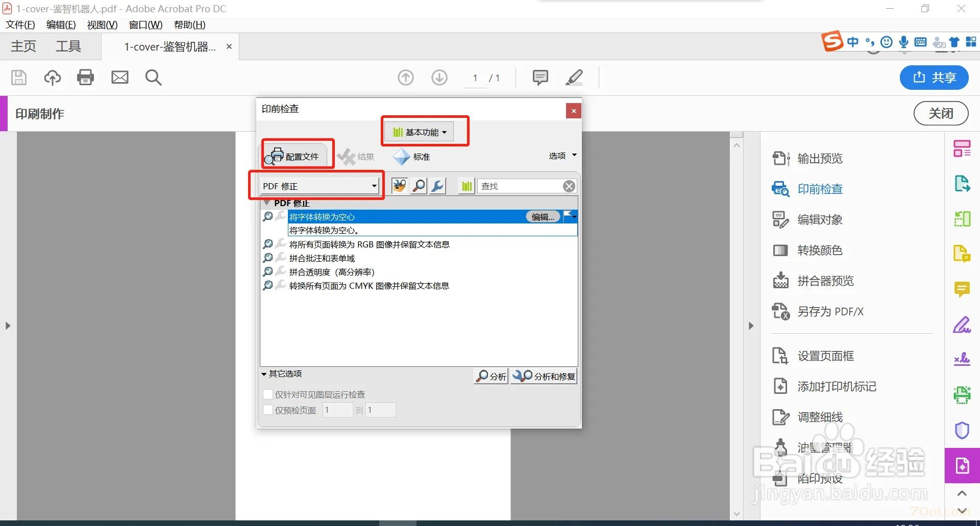This screenshot has height=526, width=980.
Task: Switch to 标准 tab in preflight
Action: (411, 157)
